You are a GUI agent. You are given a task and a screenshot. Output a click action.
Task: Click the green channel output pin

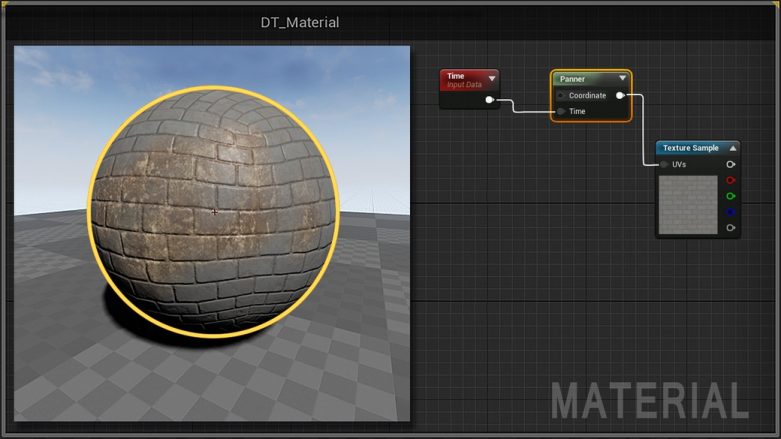click(731, 196)
